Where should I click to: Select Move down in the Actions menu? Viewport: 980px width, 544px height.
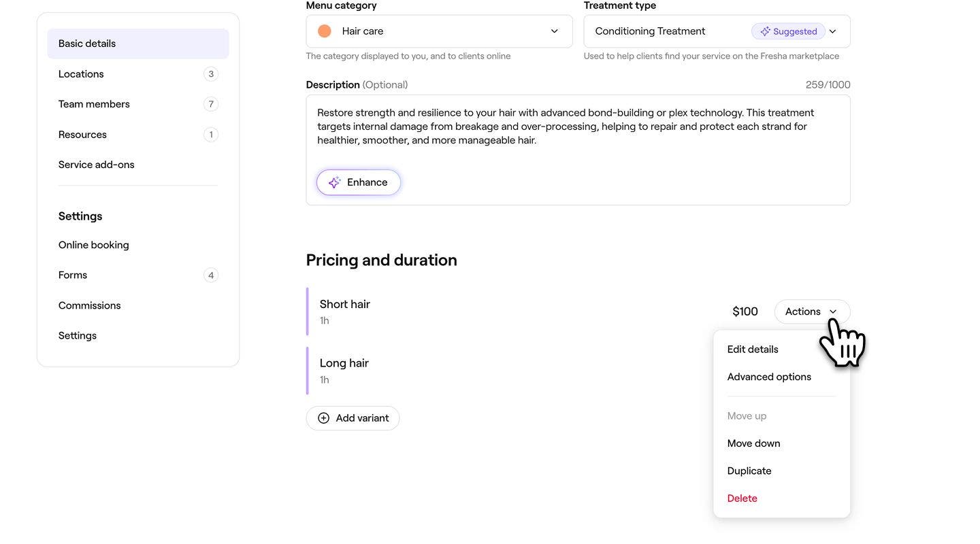[753, 443]
